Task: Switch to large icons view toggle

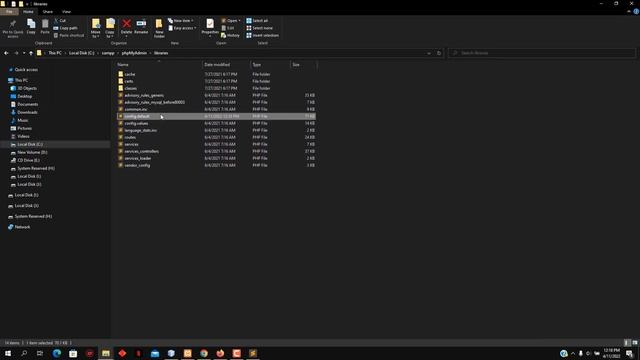Action: (635, 343)
